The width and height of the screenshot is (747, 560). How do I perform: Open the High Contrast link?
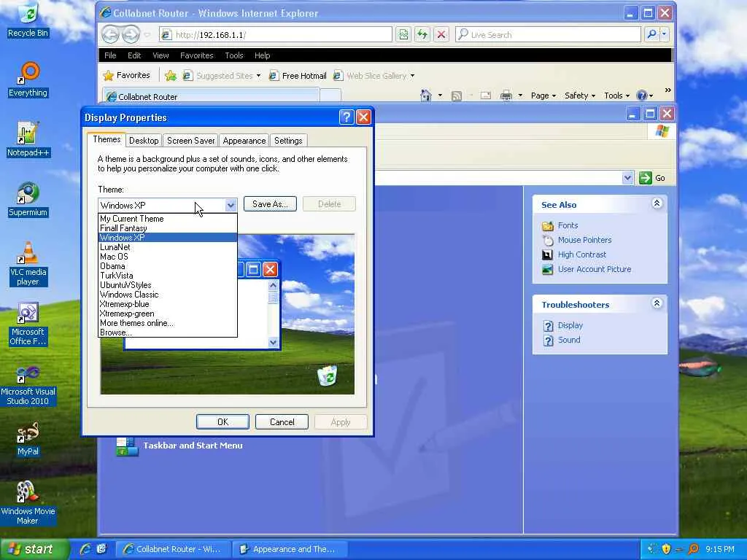pyautogui.click(x=582, y=254)
